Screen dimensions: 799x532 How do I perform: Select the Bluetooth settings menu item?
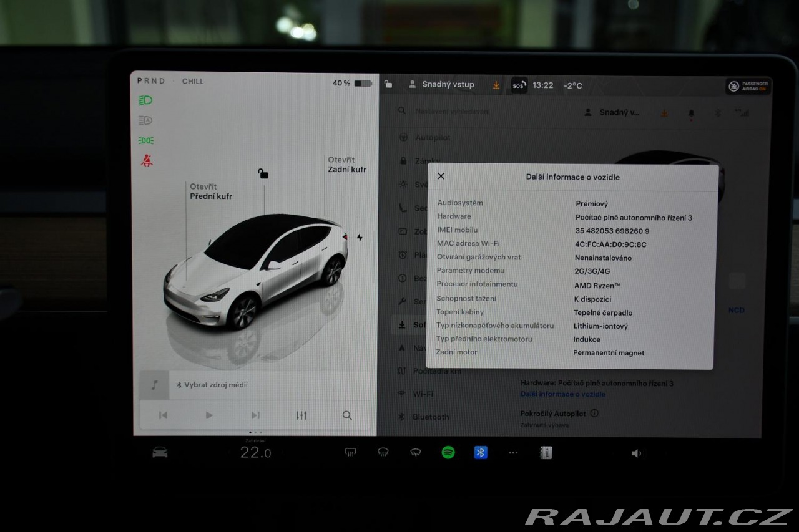pos(430,417)
